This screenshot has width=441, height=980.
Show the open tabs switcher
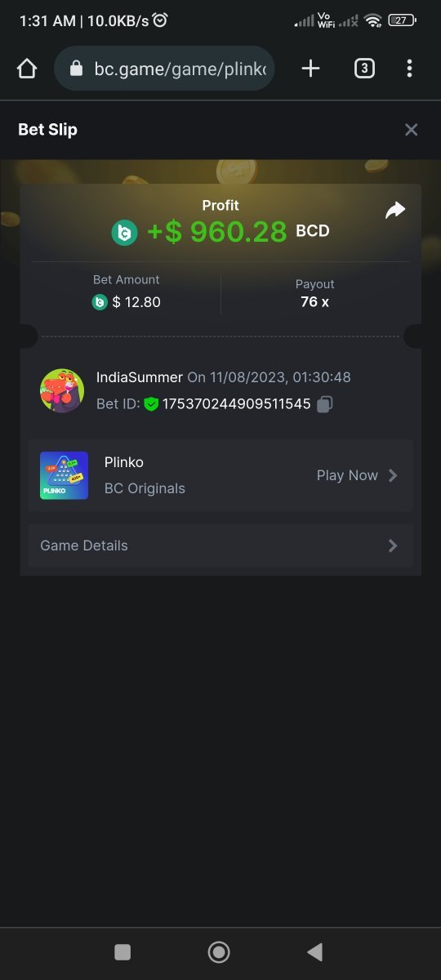(x=364, y=69)
